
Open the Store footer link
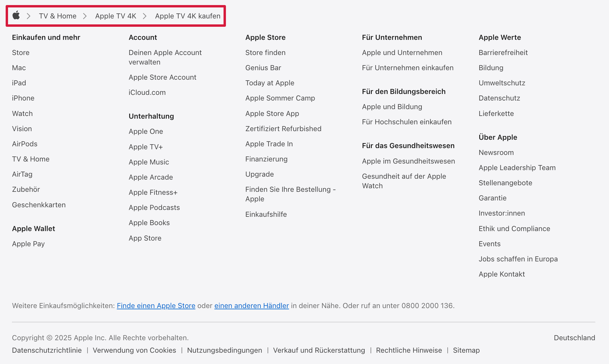(21, 53)
